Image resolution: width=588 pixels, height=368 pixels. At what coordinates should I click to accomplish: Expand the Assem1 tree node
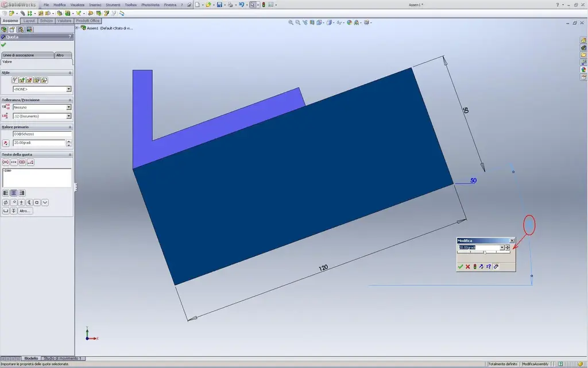(x=77, y=28)
